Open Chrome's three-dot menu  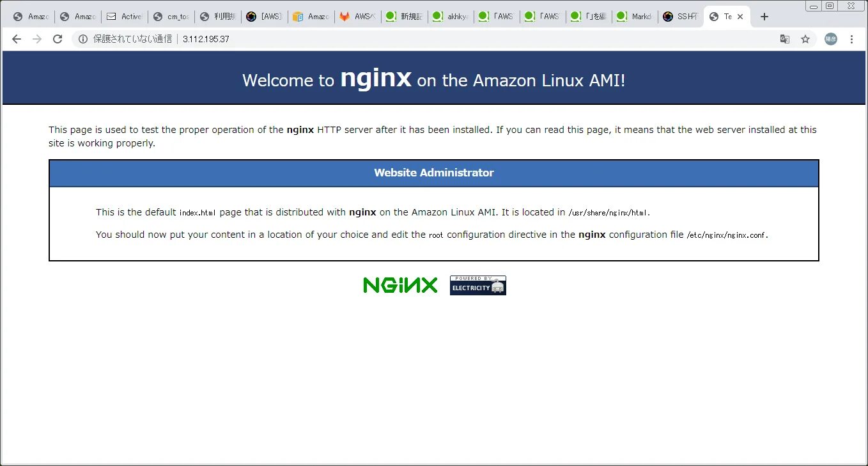(x=851, y=39)
